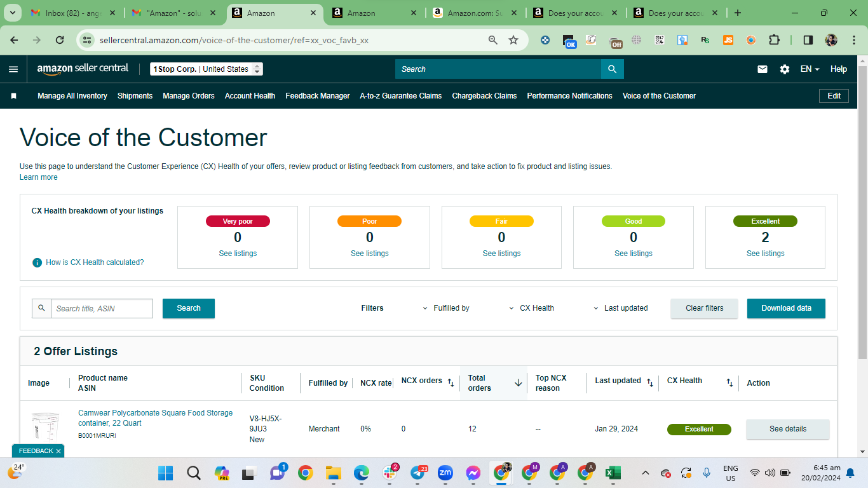Expand the Fulfilled by filter
Image resolution: width=868 pixels, height=488 pixels.
[x=445, y=308]
